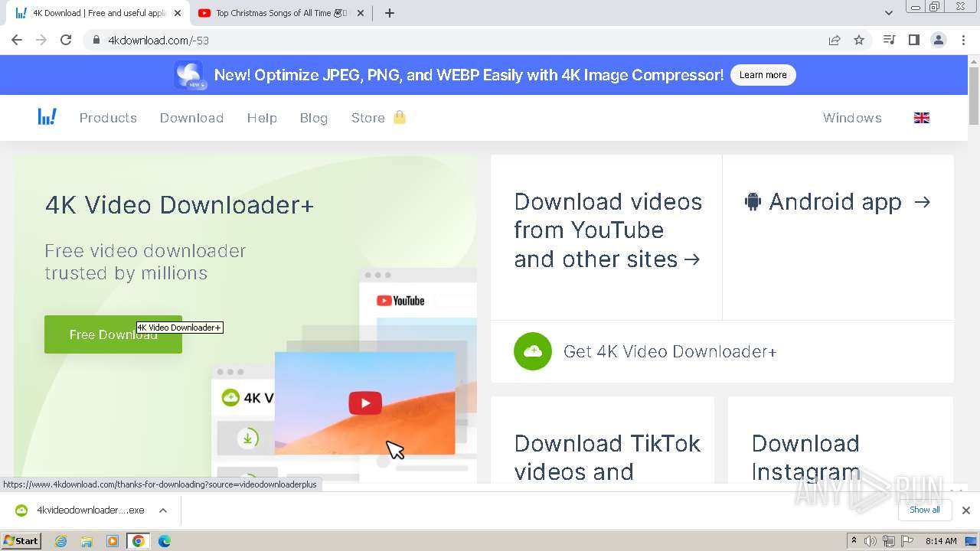Click the 4K Download logo icon
This screenshot has height=551, width=980.
click(47, 117)
